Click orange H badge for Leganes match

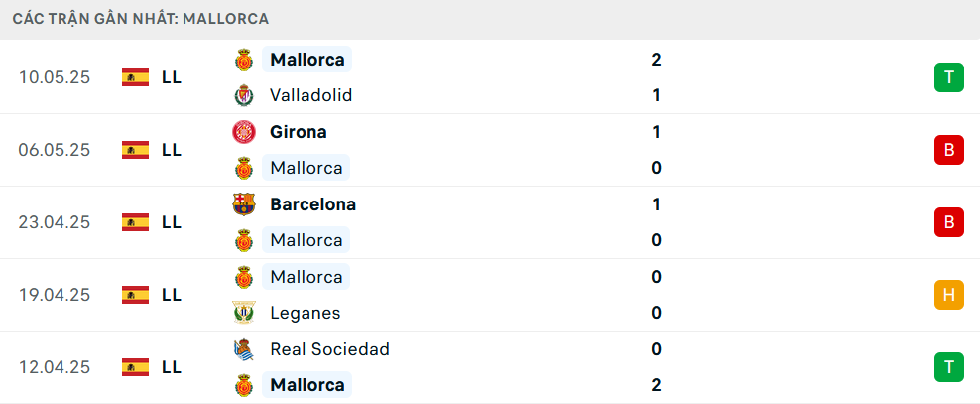pyautogui.click(x=949, y=295)
